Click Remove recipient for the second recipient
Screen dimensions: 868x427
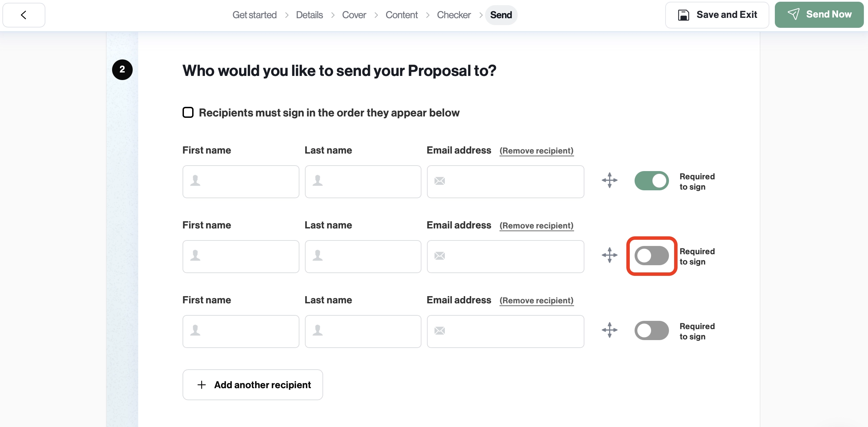pyautogui.click(x=536, y=226)
